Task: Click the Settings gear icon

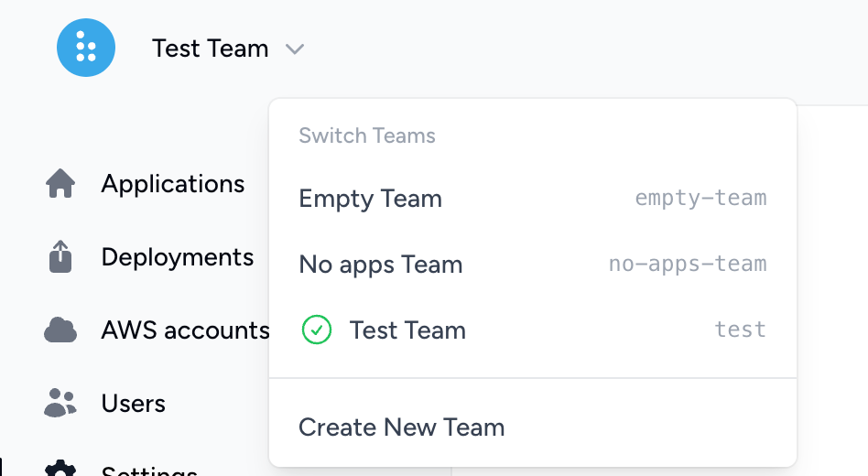Action: click(x=60, y=469)
